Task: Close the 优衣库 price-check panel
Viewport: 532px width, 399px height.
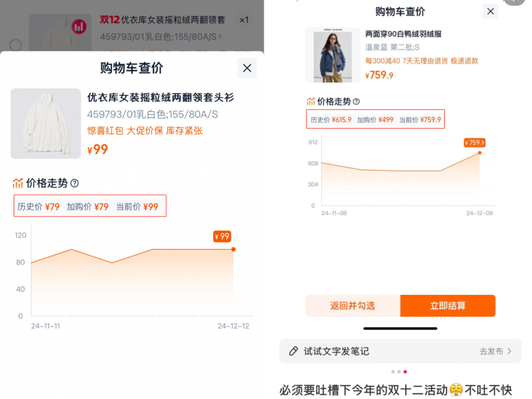Action: click(247, 68)
